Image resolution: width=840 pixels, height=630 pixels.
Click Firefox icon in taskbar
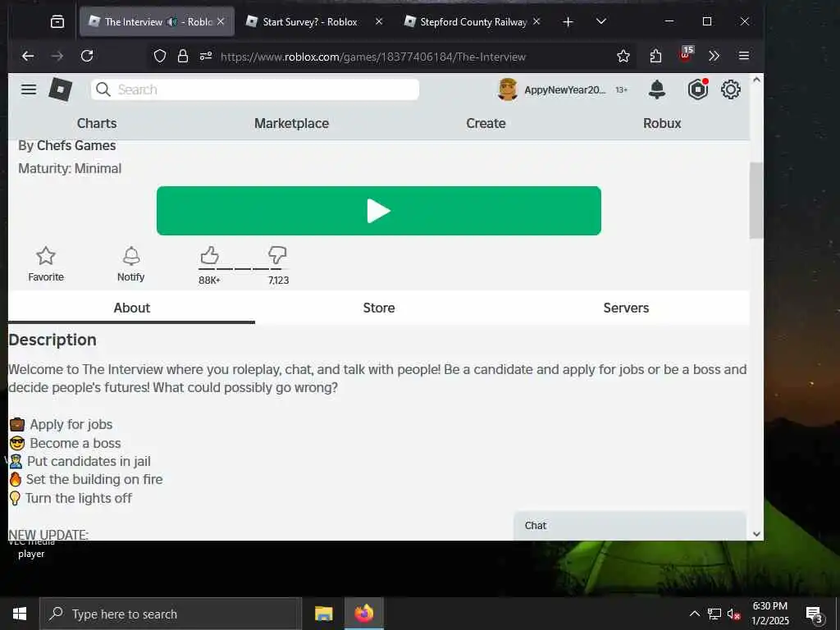(364, 614)
